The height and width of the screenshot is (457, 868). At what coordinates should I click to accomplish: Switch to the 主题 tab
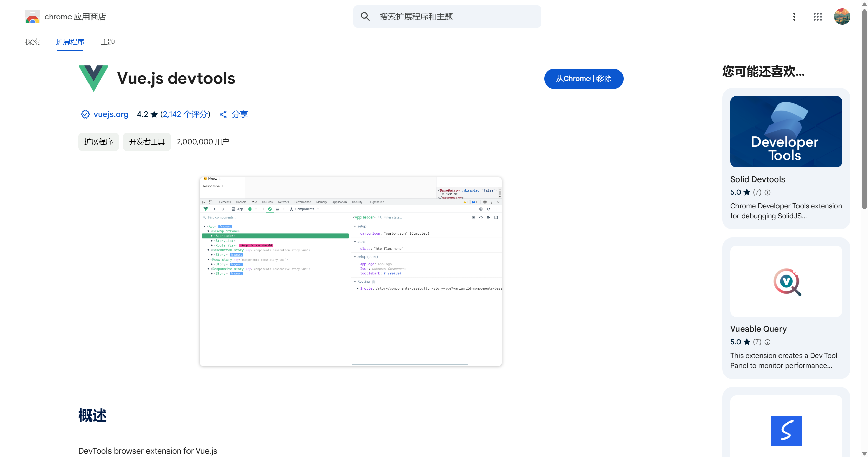(108, 42)
